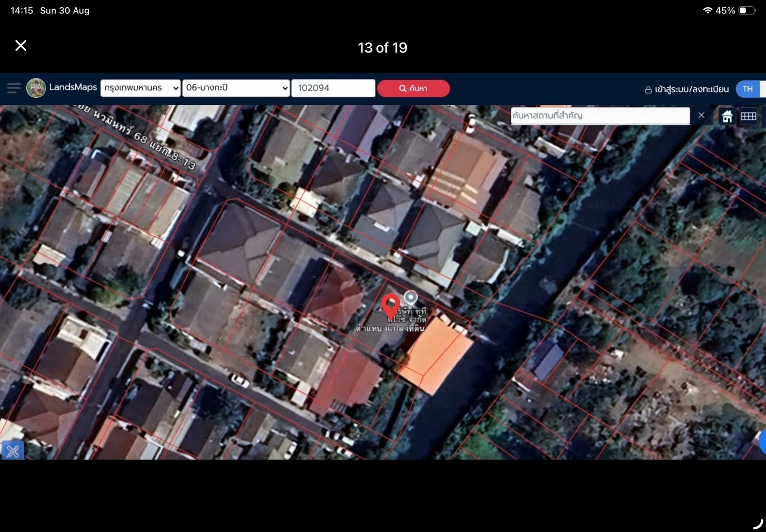Click the battery icon in the status bar
766x532 pixels.
[747, 10]
